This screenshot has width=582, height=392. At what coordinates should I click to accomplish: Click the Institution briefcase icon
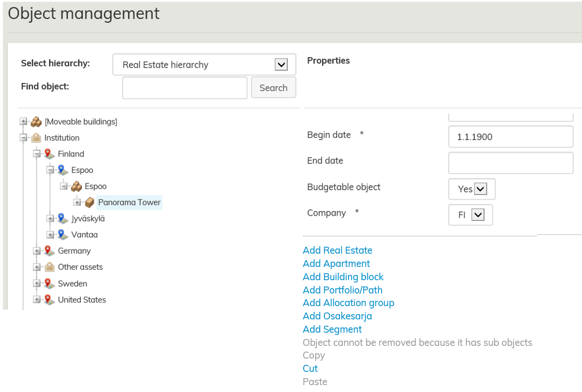tap(36, 138)
